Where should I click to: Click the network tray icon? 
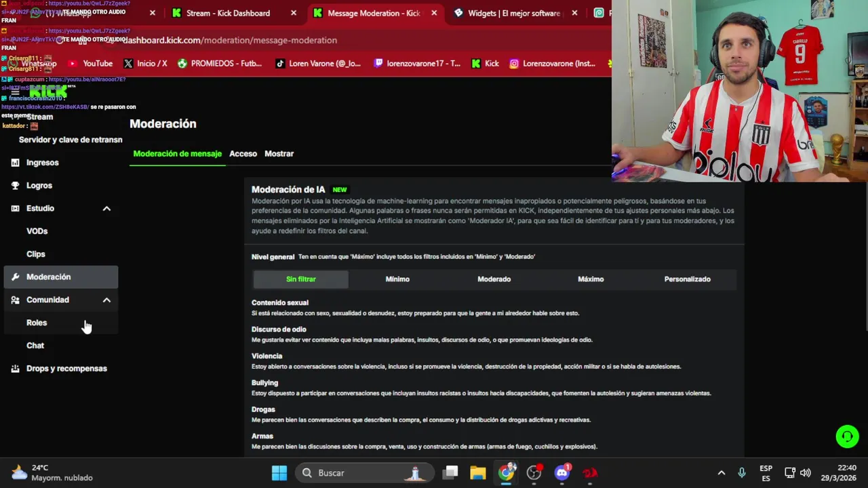[x=790, y=473]
